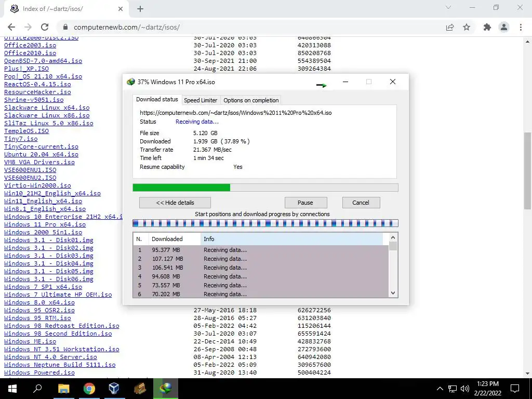Open the tab search chevron

point(448,7)
